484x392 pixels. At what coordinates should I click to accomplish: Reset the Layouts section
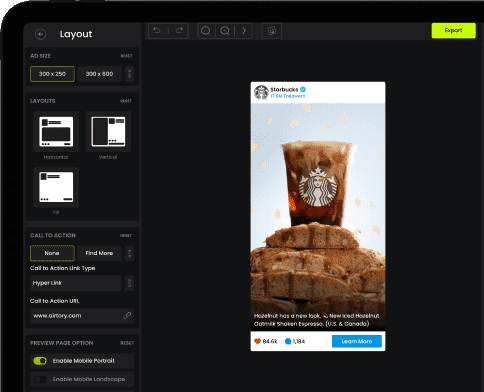click(126, 101)
